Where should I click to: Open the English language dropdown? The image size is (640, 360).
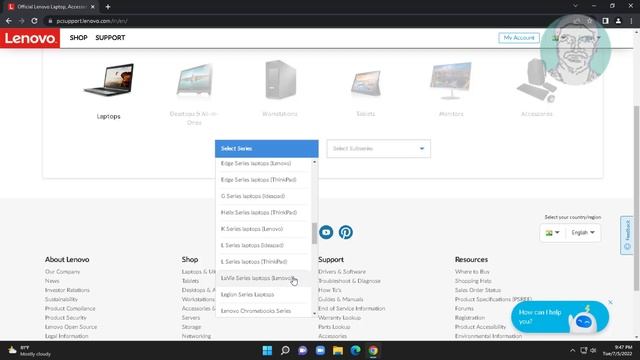[x=583, y=233]
